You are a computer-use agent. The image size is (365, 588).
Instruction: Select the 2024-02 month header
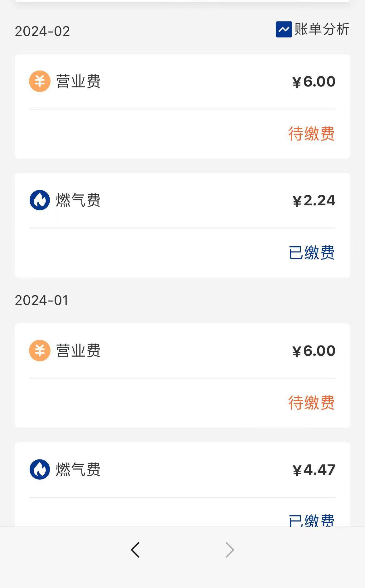coord(42,31)
